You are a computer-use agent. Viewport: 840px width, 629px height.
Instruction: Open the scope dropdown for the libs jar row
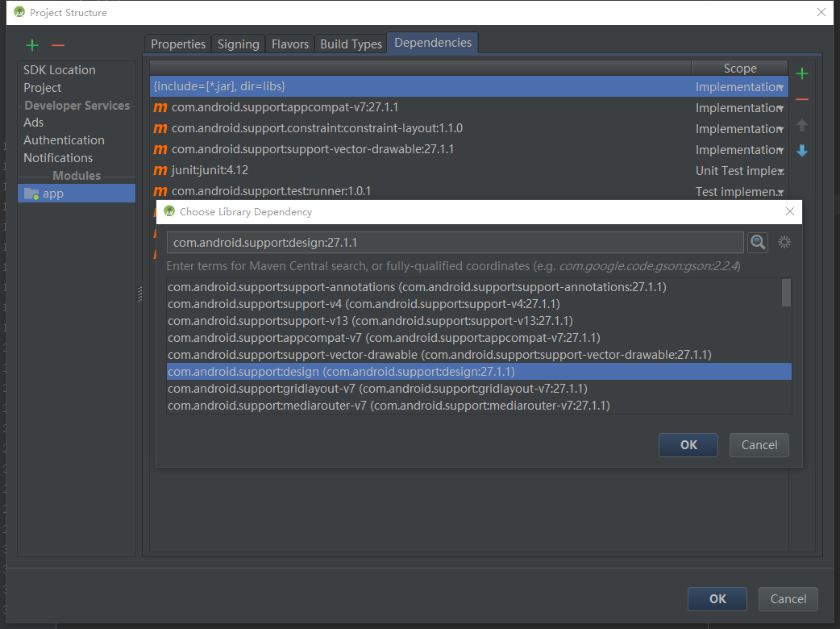pyautogui.click(x=780, y=87)
